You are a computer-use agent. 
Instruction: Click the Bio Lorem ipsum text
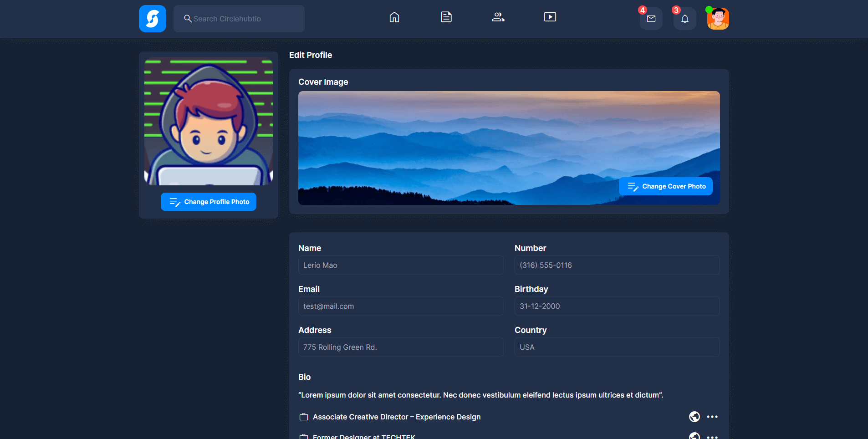click(481, 395)
